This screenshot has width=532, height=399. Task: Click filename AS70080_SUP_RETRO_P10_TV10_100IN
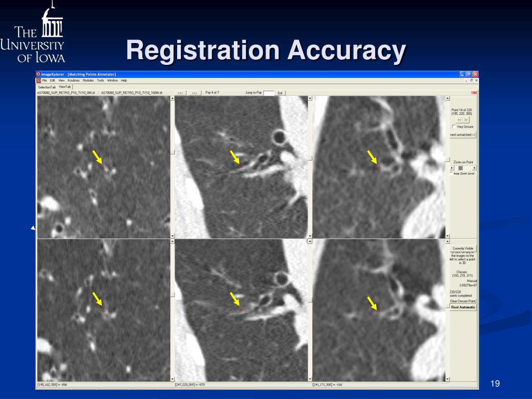(131, 92)
